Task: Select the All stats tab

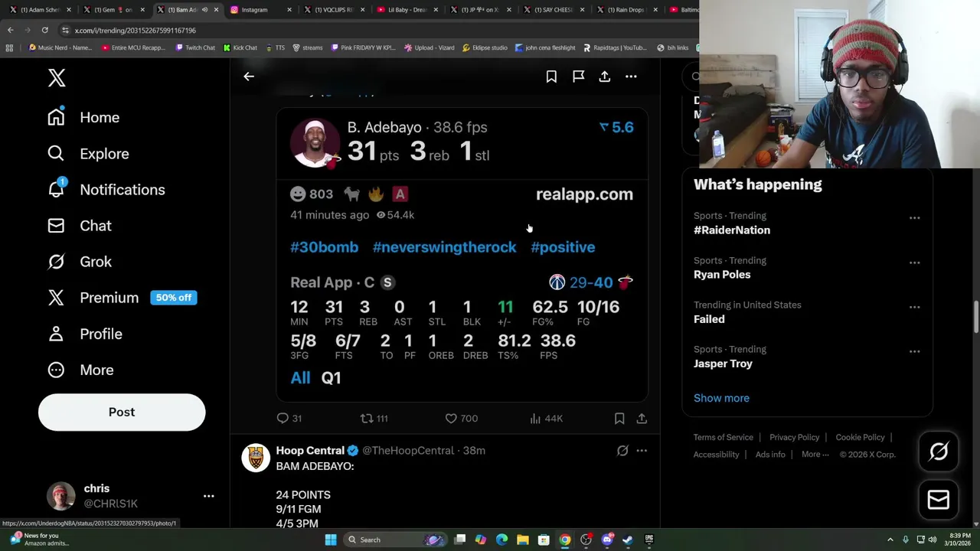Action: (300, 377)
